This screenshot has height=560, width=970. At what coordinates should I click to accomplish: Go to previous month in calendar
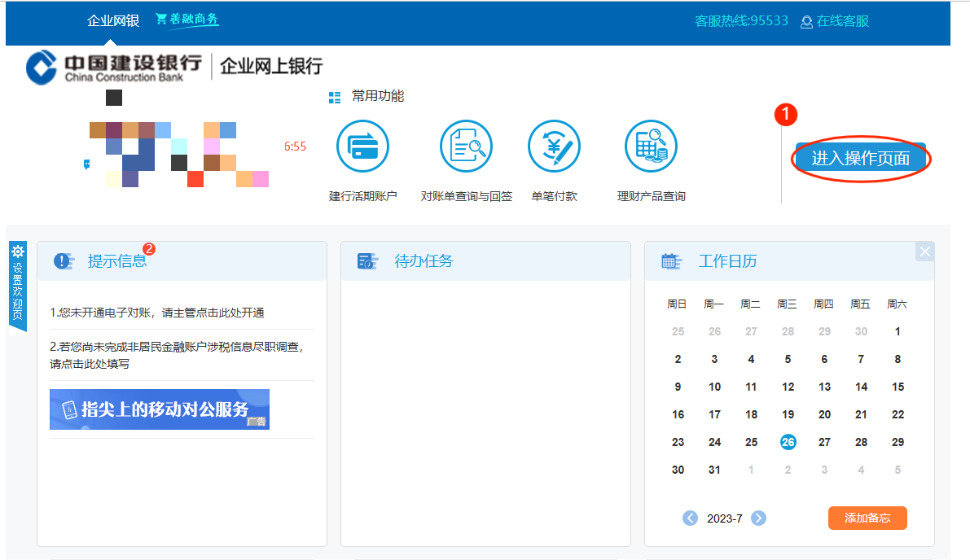click(690, 518)
